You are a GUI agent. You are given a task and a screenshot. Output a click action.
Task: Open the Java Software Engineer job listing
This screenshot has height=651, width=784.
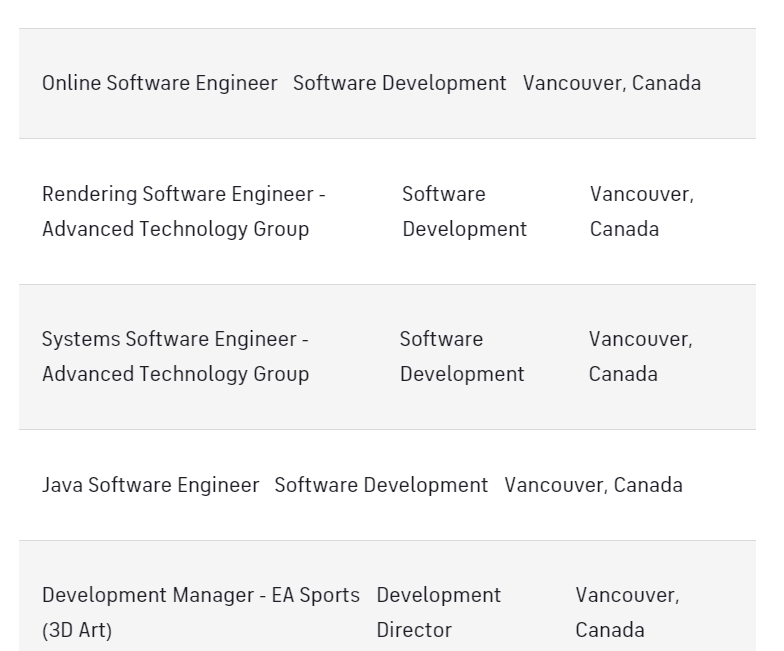(x=150, y=485)
